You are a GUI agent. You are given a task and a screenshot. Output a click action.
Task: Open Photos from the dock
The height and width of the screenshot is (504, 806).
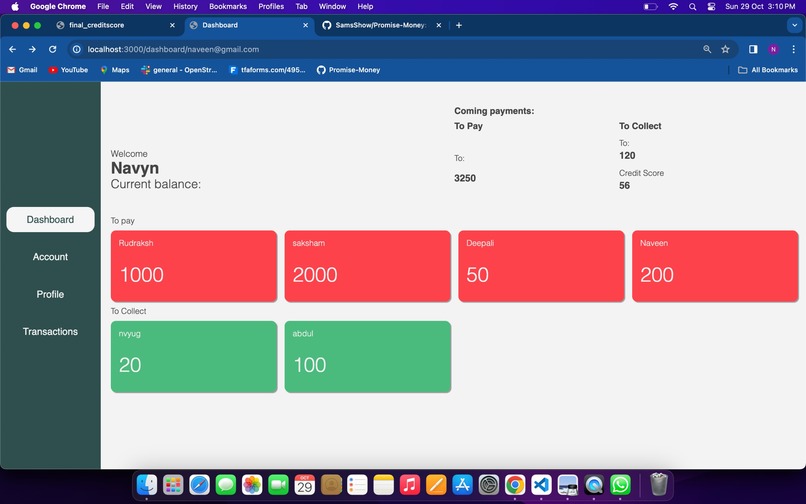point(252,484)
